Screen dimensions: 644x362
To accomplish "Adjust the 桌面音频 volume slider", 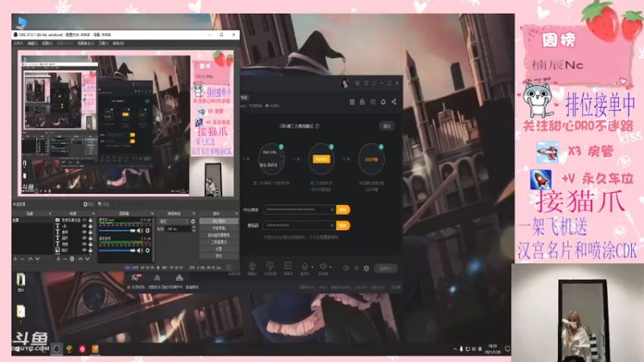I will 117,250.
